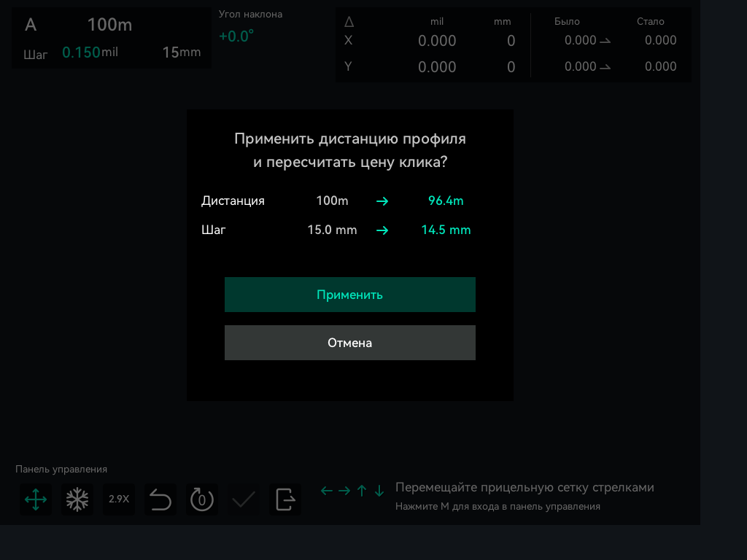The width and height of the screenshot is (747, 560).
Task: Click the Угол наклона label
Action: coord(251,15)
